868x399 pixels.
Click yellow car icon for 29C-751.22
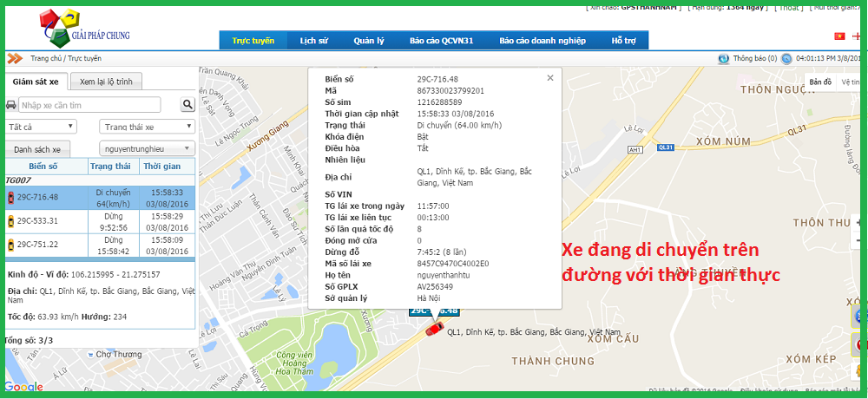[10, 245]
